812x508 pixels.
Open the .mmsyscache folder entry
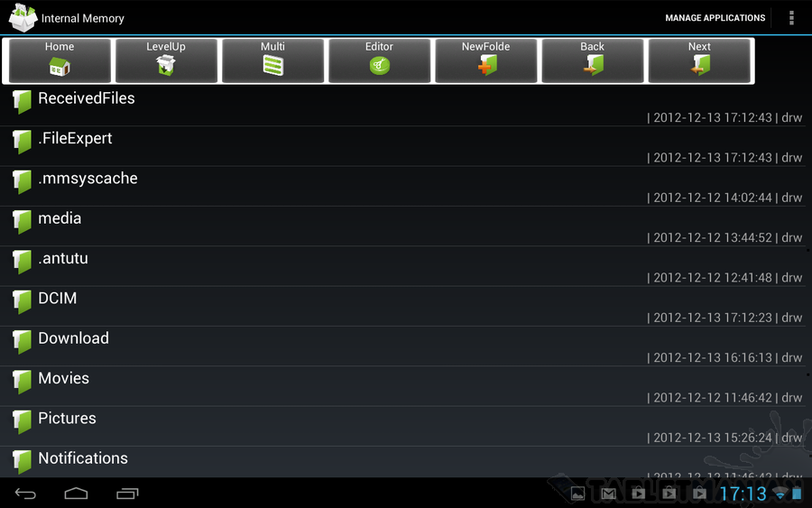coord(406,186)
